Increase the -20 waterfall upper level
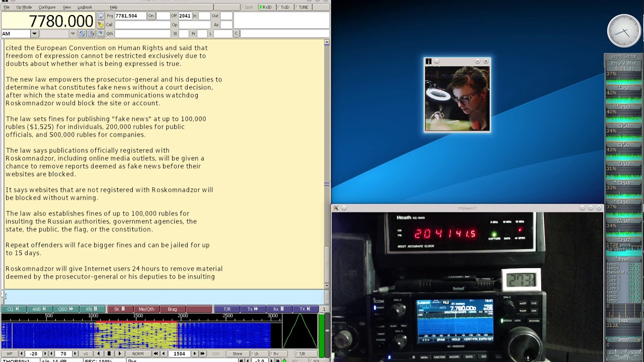644x362 pixels. coord(45,354)
